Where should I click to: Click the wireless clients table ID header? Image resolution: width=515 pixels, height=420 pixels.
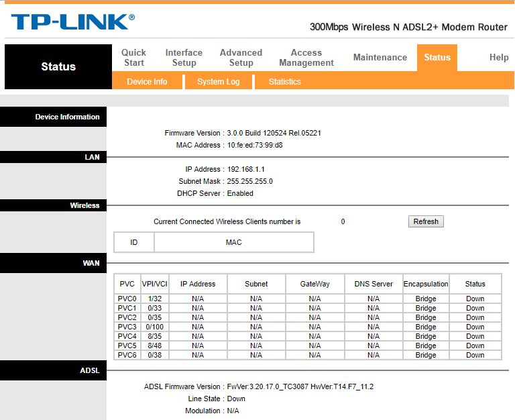(133, 242)
